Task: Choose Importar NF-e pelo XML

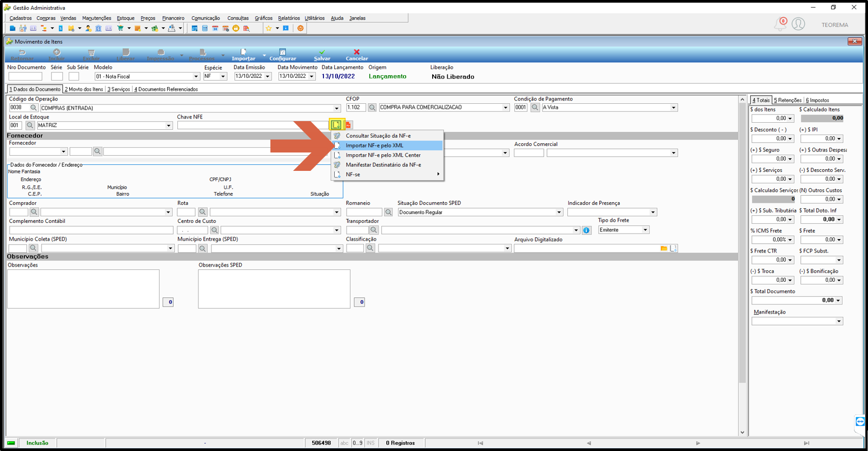Action: [x=387, y=145]
